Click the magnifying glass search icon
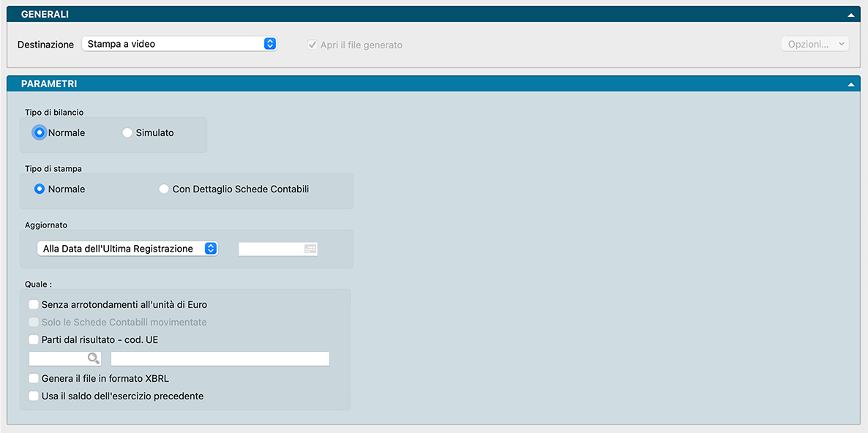This screenshot has height=433, width=868. point(93,358)
